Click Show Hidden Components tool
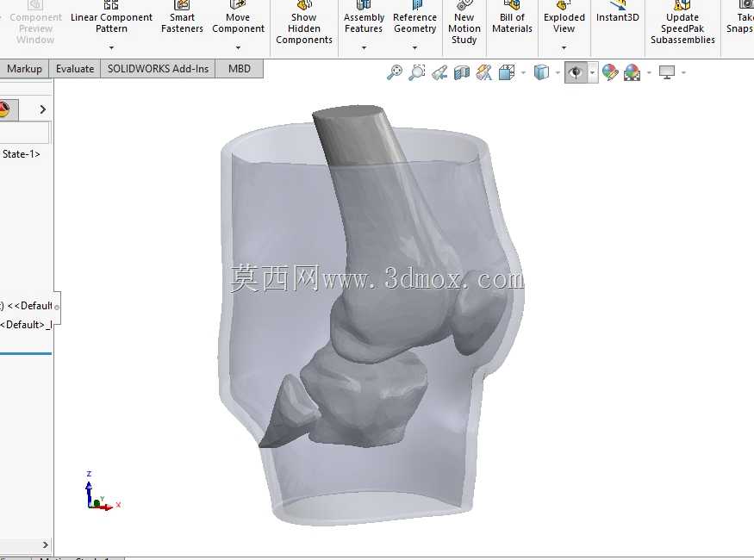The height and width of the screenshot is (560, 754). point(304,23)
